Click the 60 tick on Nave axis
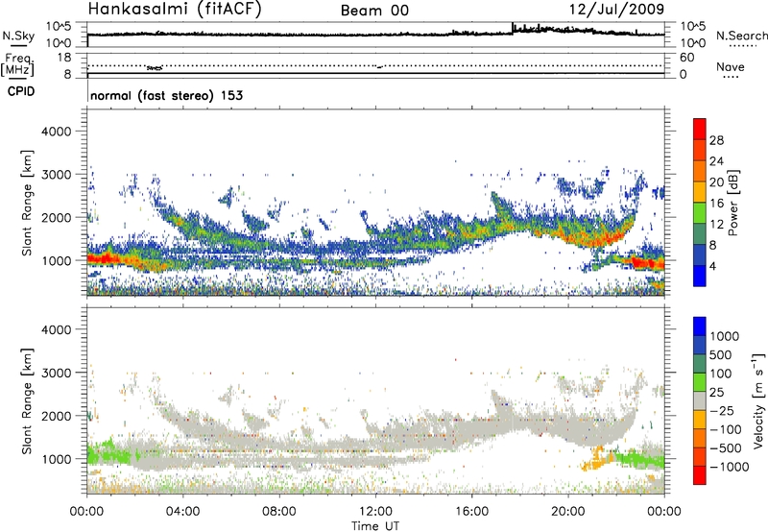Screen dimensions: 768x532 (686, 58)
